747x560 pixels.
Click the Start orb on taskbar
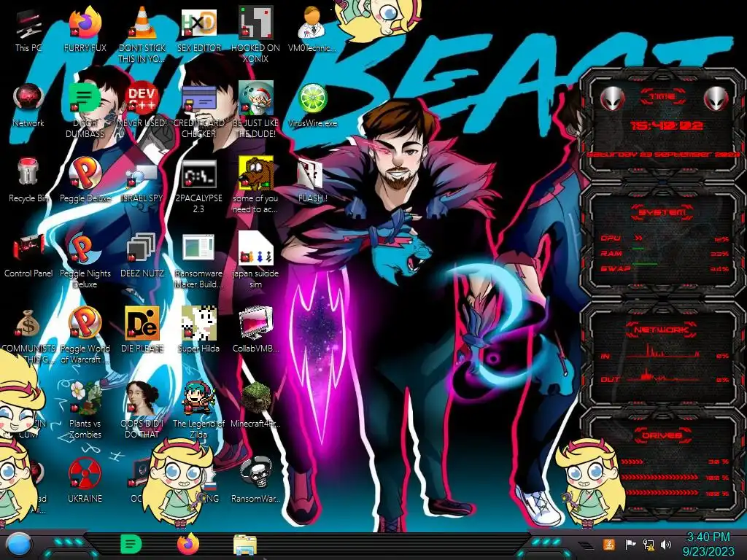18,545
